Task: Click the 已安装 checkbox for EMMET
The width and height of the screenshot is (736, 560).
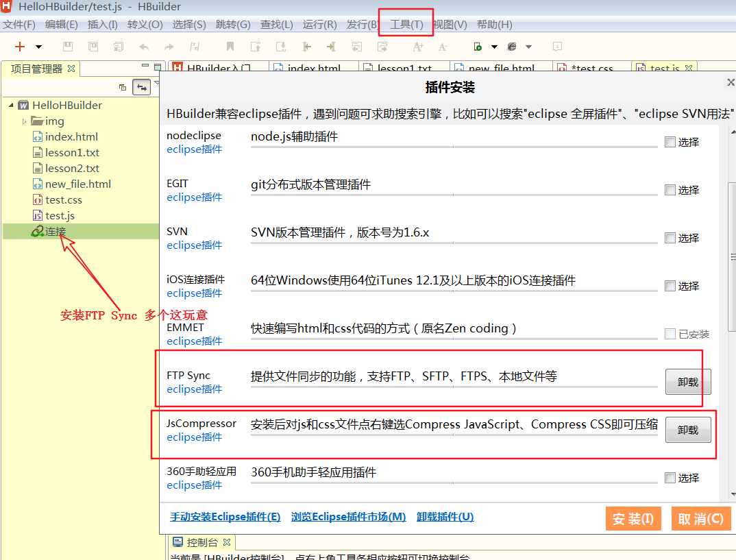Action: [x=670, y=334]
